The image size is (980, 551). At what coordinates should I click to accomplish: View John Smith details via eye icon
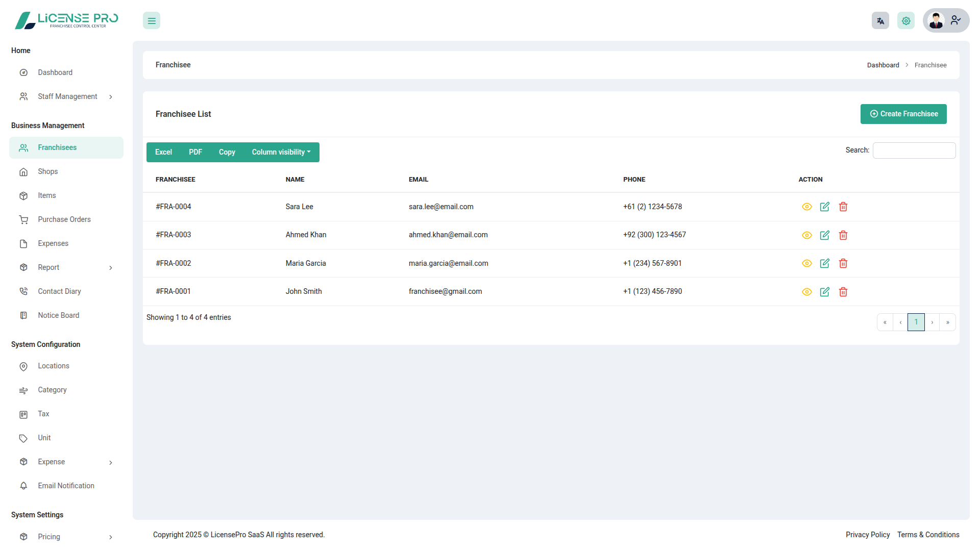tap(806, 292)
